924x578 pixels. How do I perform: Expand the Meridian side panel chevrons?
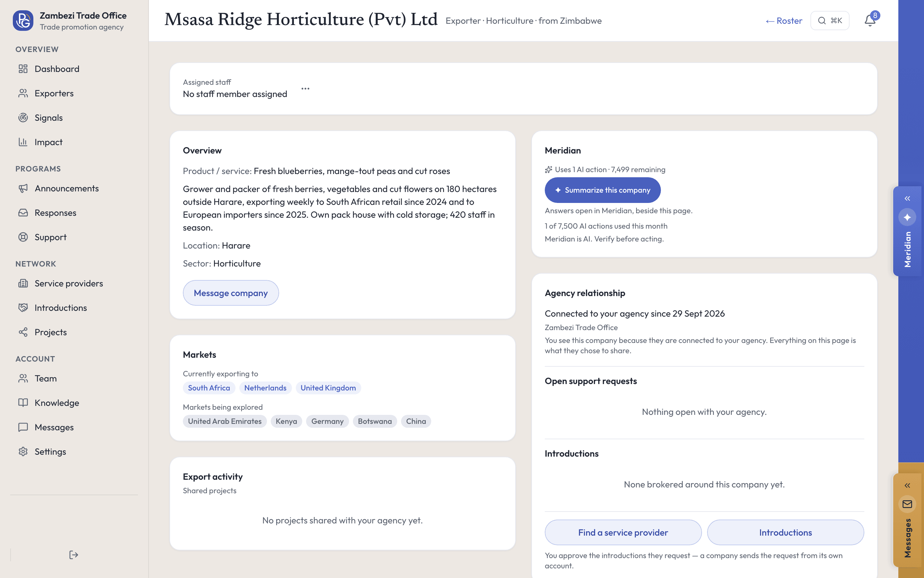907,199
